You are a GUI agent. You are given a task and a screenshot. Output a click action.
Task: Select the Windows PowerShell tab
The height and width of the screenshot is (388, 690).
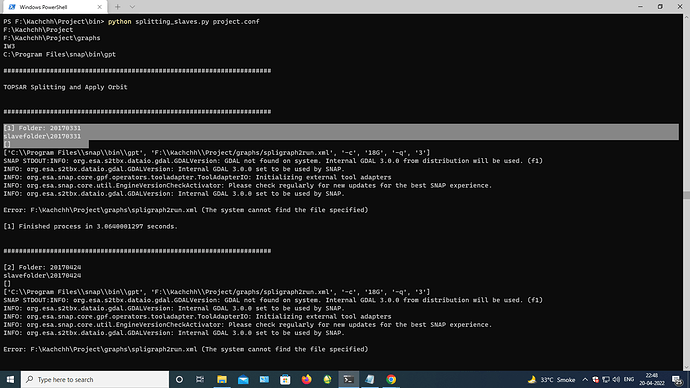pyautogui.click(x=54, y=7)
